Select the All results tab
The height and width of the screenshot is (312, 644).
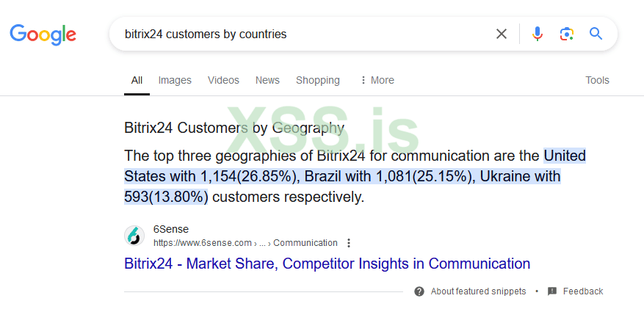tap(137, 80)
